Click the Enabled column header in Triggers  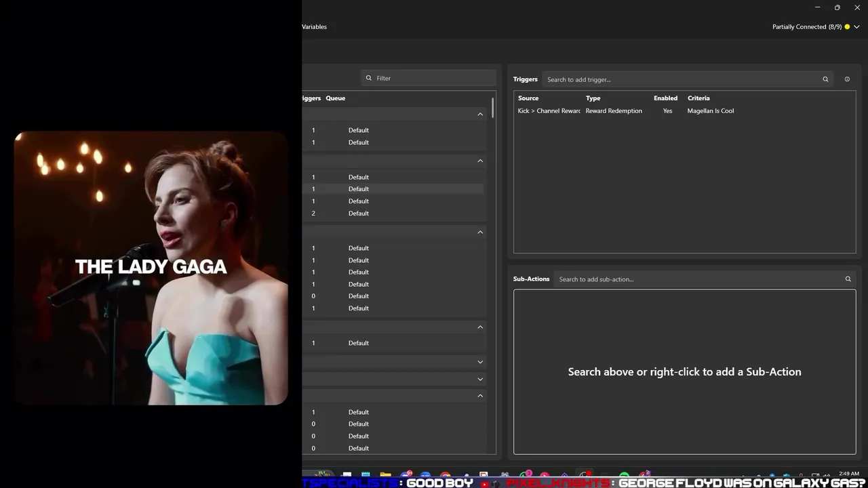point(666,98)
